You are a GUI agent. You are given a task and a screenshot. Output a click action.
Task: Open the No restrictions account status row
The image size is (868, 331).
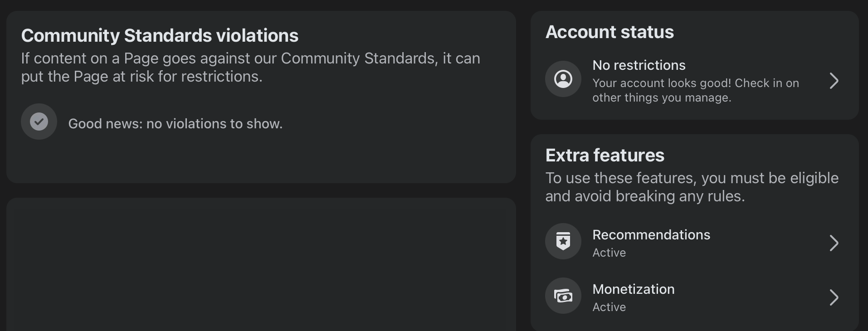click(694, 81)
